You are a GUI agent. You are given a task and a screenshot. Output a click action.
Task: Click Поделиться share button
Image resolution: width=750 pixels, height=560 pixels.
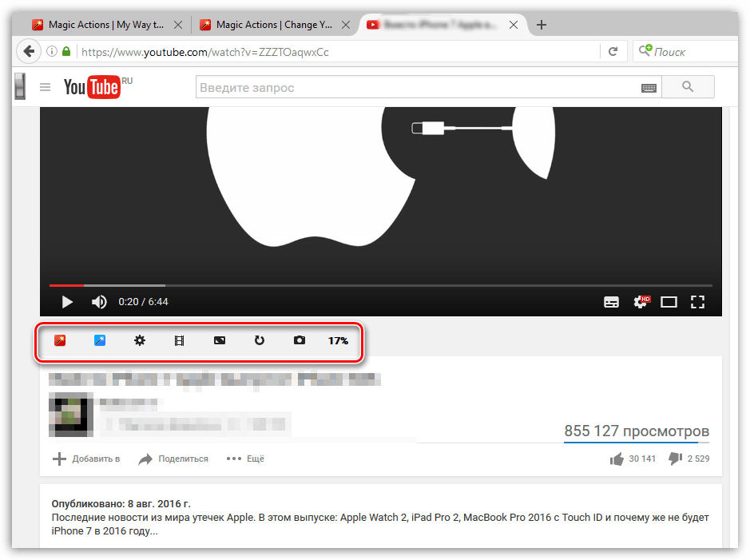pyautogui.click(x=173, y=459)
